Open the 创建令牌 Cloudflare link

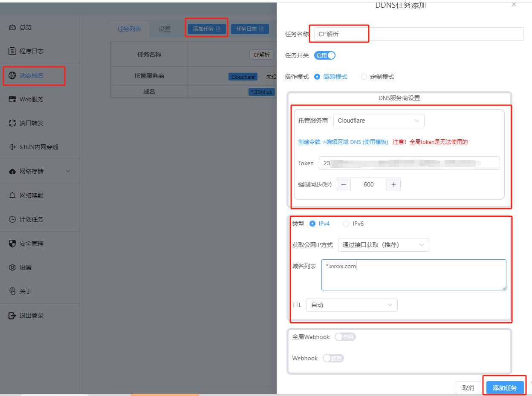point(343,142)
